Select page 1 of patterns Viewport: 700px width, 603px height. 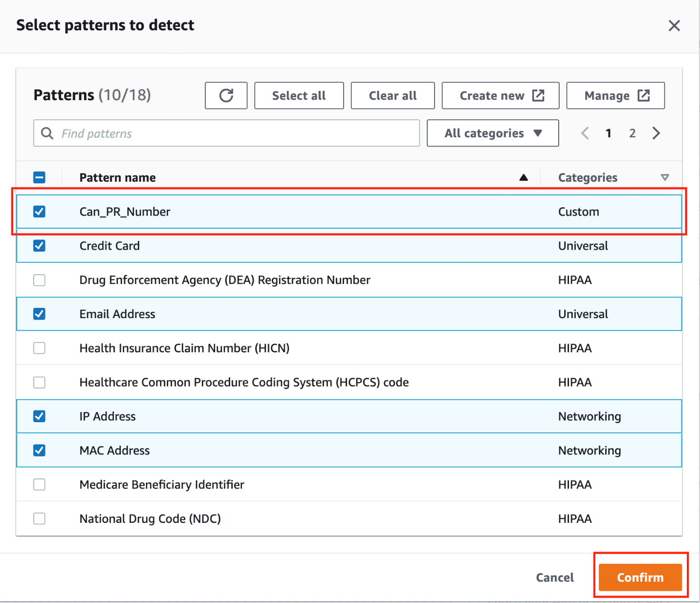[609, 133]
